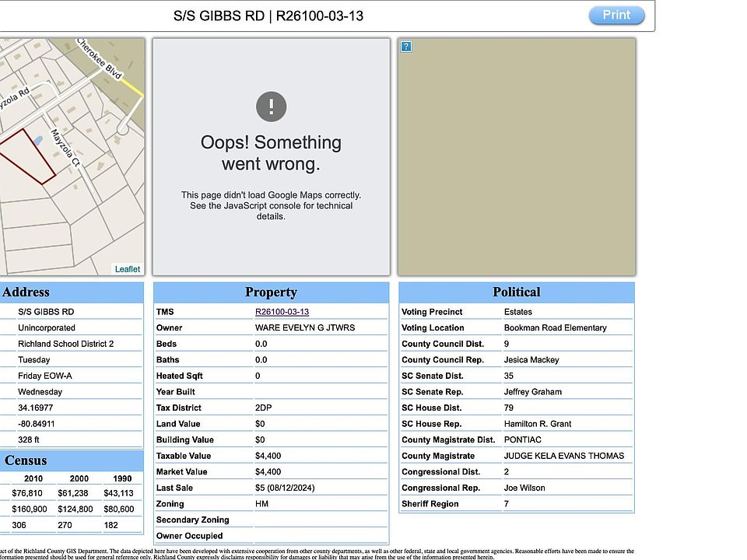Click SC House Rep. Hamilton R. Grant
This screenshot has height=560, width=747.
(538, 424)
